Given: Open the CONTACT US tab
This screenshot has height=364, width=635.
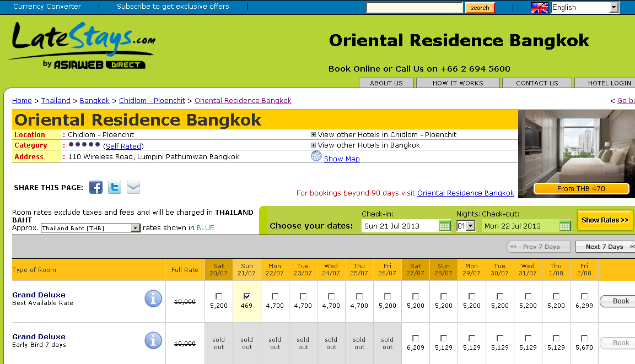Looking at the screenshot, I should tap(537, 83).
